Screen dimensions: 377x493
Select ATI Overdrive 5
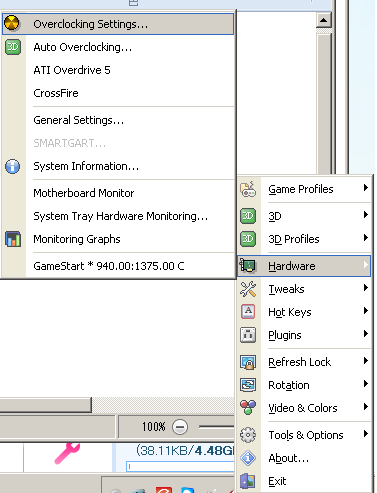[118, 70]
